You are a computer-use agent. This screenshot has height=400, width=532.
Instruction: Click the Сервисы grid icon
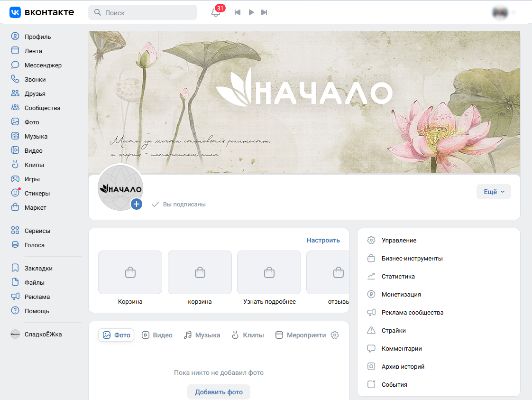(x=15, y=230)
